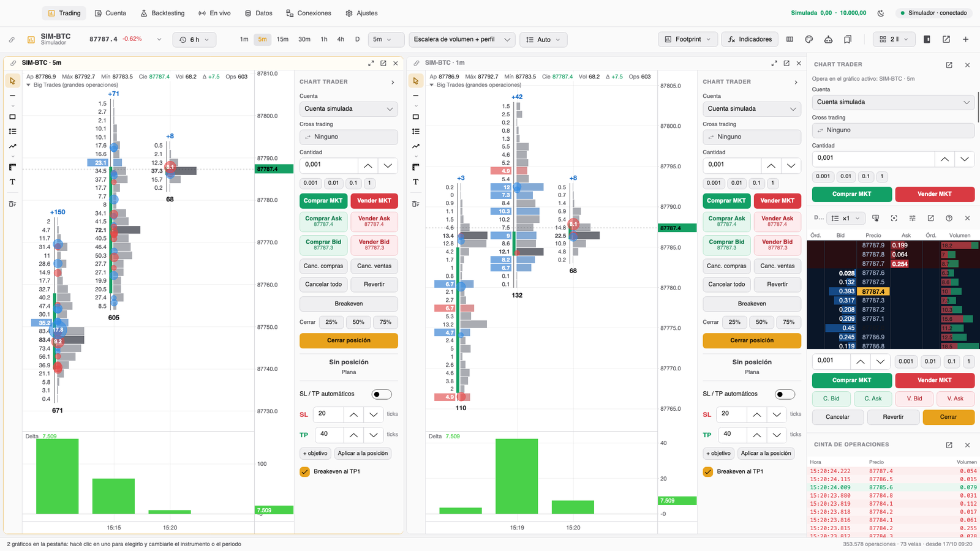Pop out the Cinta de Operaciones panel
Screen dimensions: 980x551
pos(949,445)
